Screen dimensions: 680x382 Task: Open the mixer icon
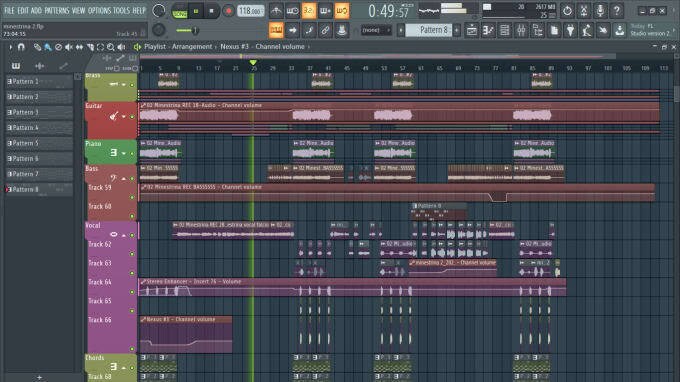pos(521,30)
